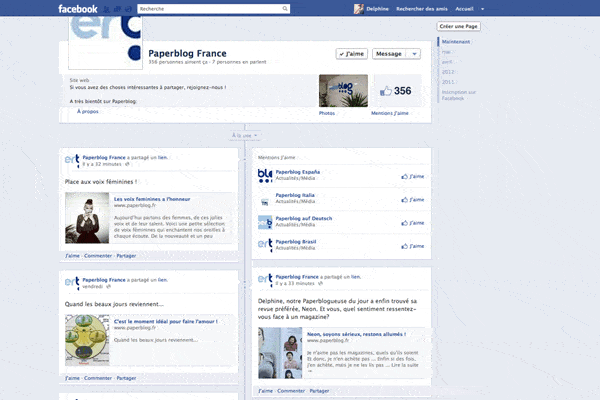This screenshot has height=400, width=600.
Task: Share the 'Place aux voix féminines' post
Action: coord(126,256)
